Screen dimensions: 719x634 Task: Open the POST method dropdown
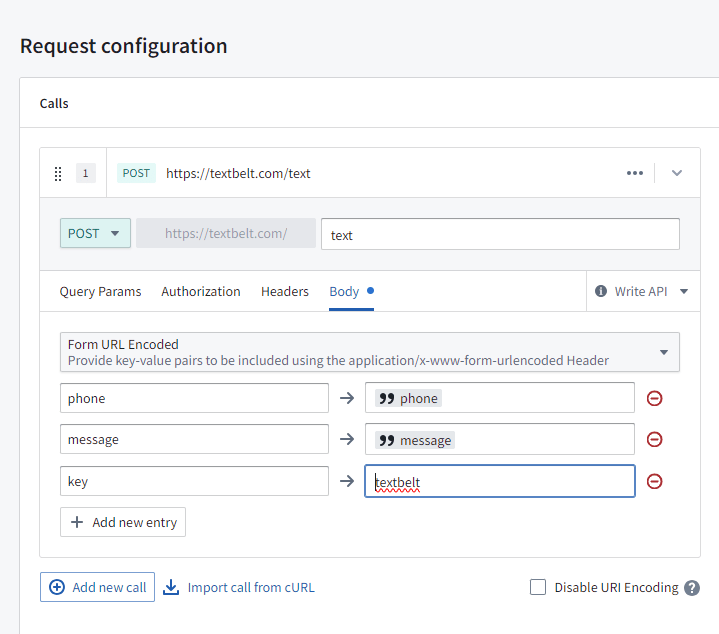[x=95, y=233]
